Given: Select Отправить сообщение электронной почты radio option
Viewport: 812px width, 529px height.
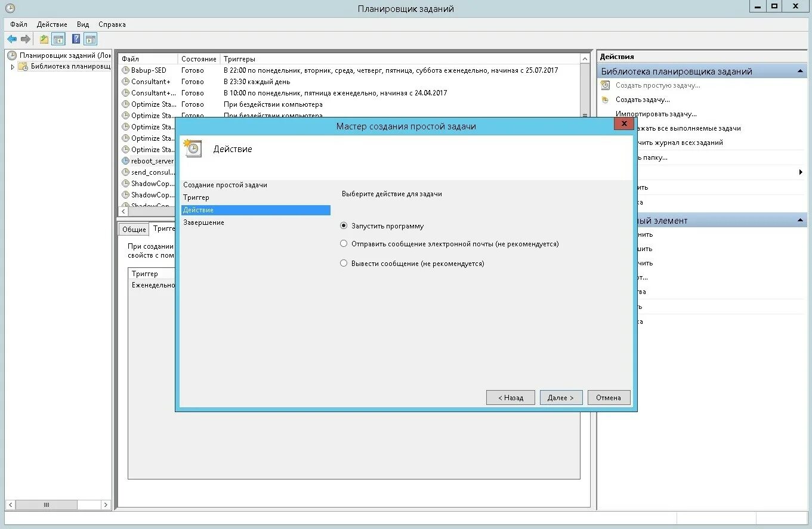Looking at the screenshot, I should tap(344, 244).
